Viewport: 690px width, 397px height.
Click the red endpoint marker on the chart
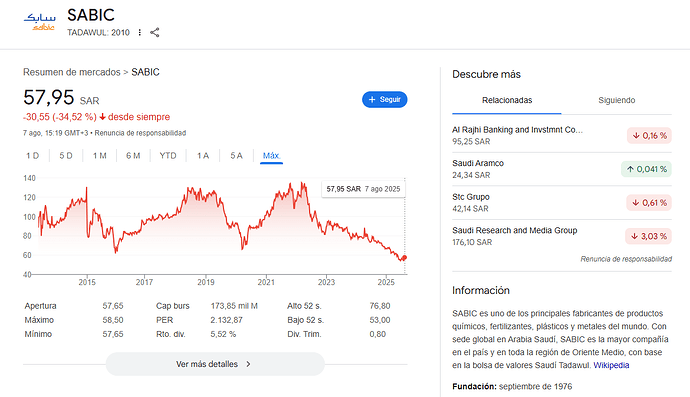click(404, 257)
